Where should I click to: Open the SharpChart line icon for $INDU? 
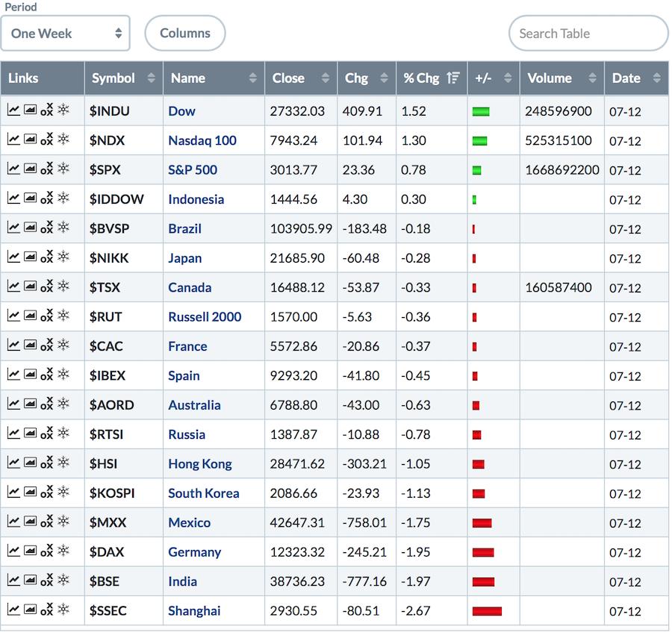(x=13, y=110)
